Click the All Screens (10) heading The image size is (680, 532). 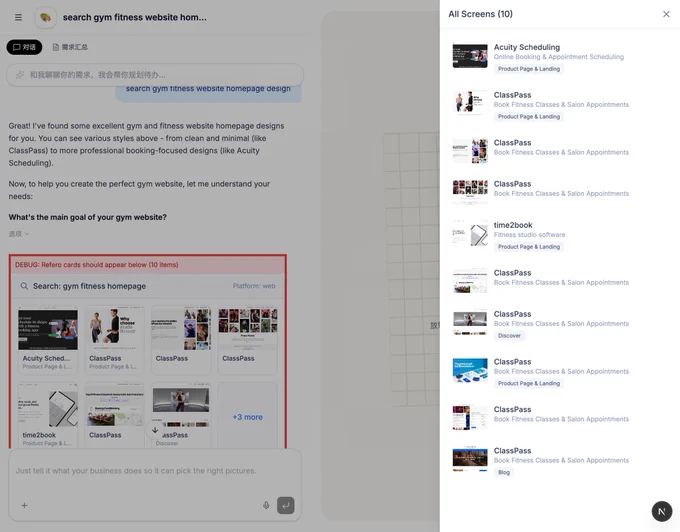pyautogui.click(x=481, y=14)
